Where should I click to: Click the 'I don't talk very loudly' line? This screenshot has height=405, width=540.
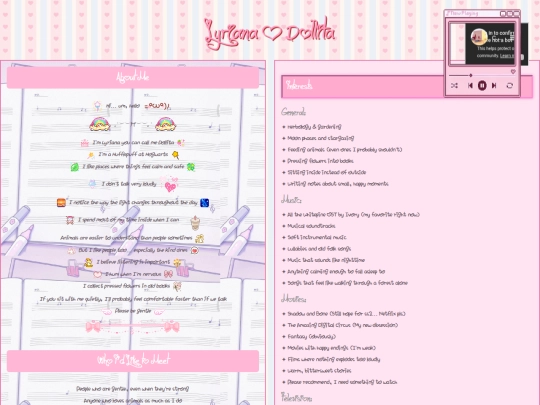[129, 184]
